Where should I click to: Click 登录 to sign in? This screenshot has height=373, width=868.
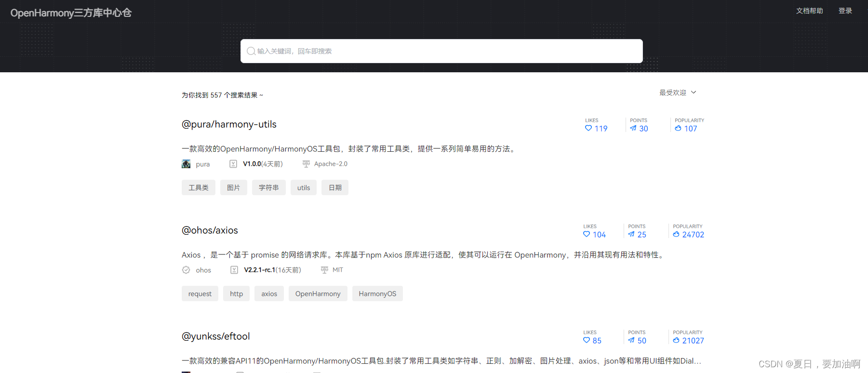(x=845, y=11)
